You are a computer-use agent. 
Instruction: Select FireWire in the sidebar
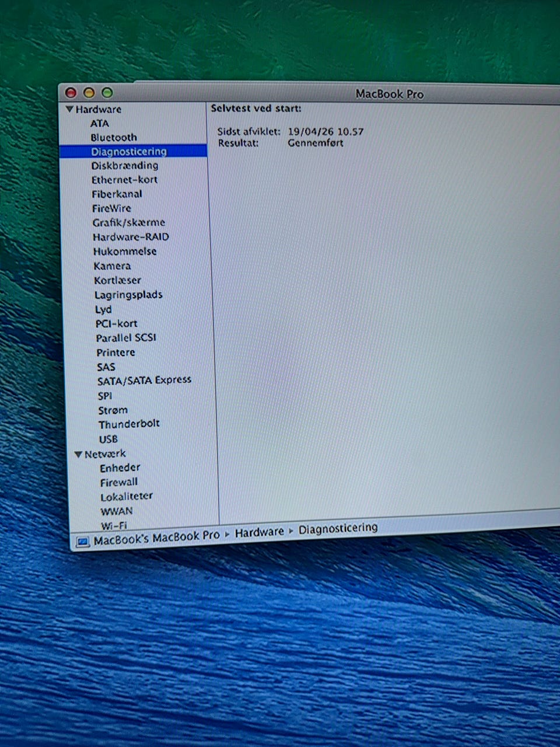[x=111, y=208]
